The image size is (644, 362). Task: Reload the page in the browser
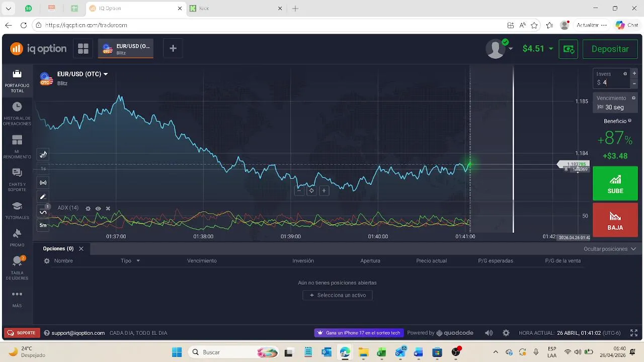(x=24, y=25)
